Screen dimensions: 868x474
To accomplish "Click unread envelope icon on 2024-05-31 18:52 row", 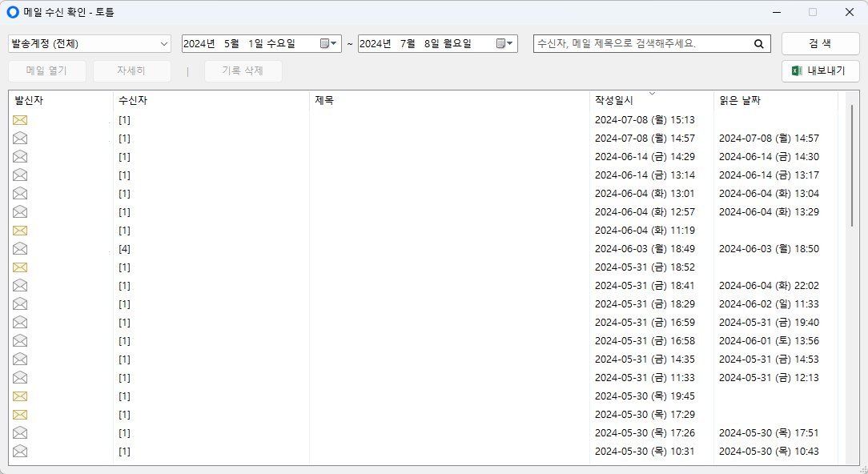I will (x=20, y=267).
